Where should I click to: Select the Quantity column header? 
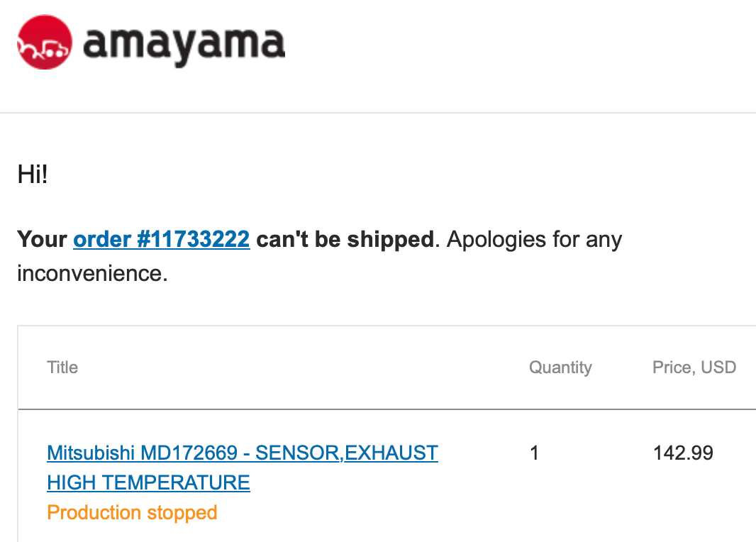pyautogui.click(x=560, y=367)
